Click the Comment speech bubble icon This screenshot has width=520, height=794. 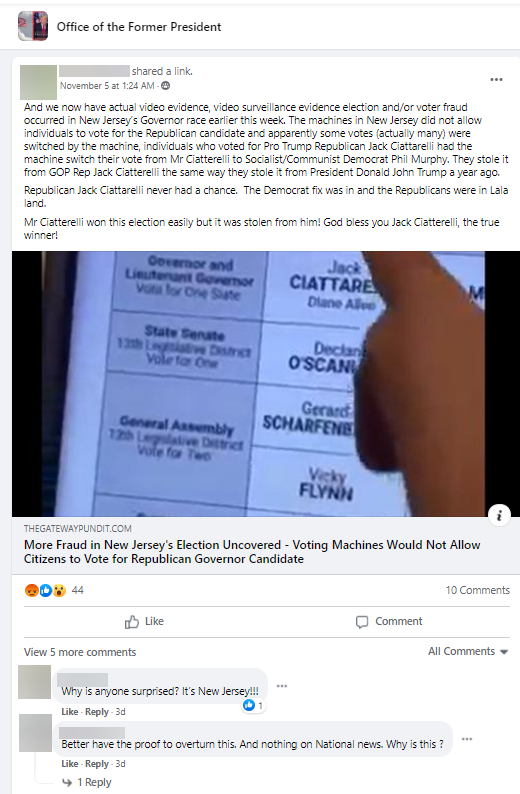[x=362, y=622]
